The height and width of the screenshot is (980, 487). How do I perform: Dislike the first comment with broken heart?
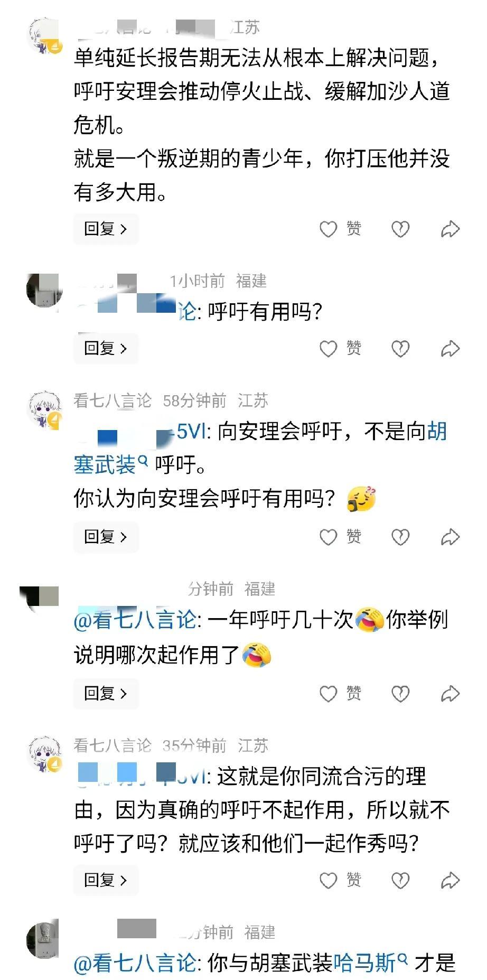point(400,229)
